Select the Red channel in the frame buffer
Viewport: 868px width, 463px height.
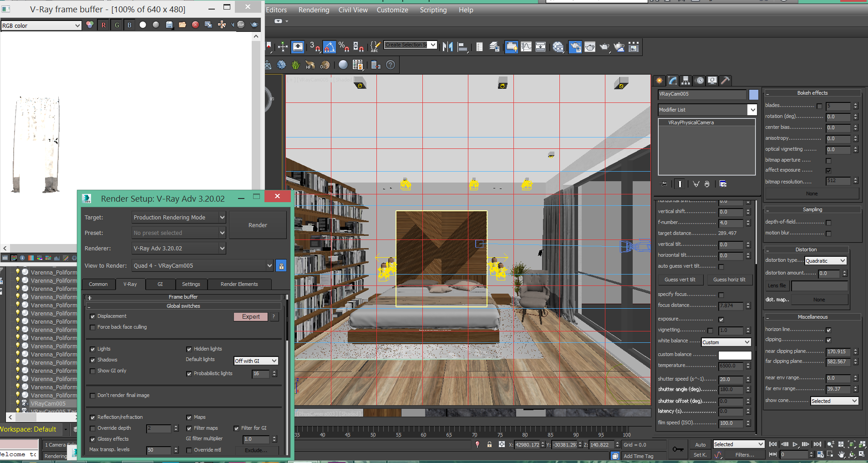(103, 25)
